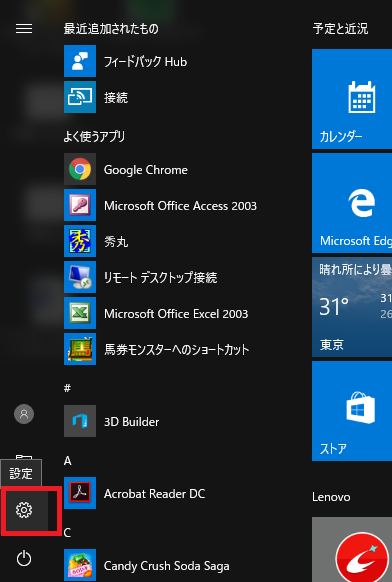Screen dimensions: 392x582
Task: Open Settings via the gear icon
Action: click(24, 510)
